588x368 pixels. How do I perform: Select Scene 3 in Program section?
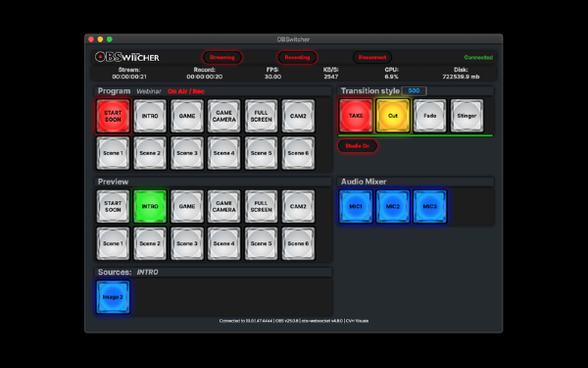(187, 153)
